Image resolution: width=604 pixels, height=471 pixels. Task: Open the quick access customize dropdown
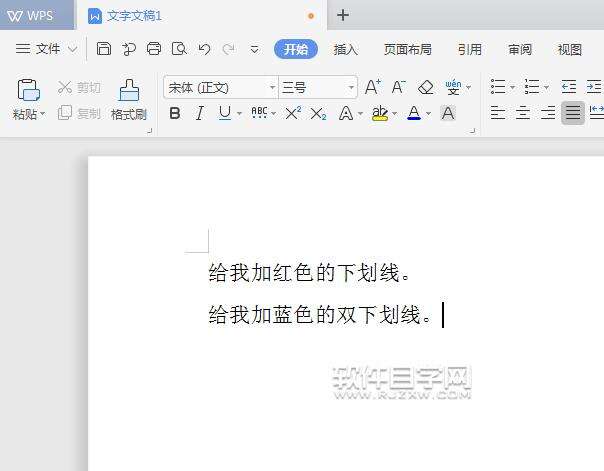(254, 50)
